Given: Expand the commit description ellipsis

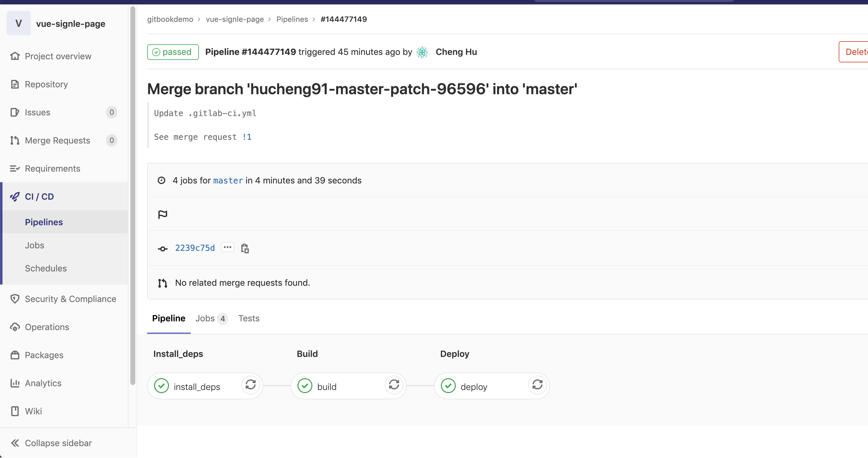Looking at the screenshot, I should coord(228,247).
